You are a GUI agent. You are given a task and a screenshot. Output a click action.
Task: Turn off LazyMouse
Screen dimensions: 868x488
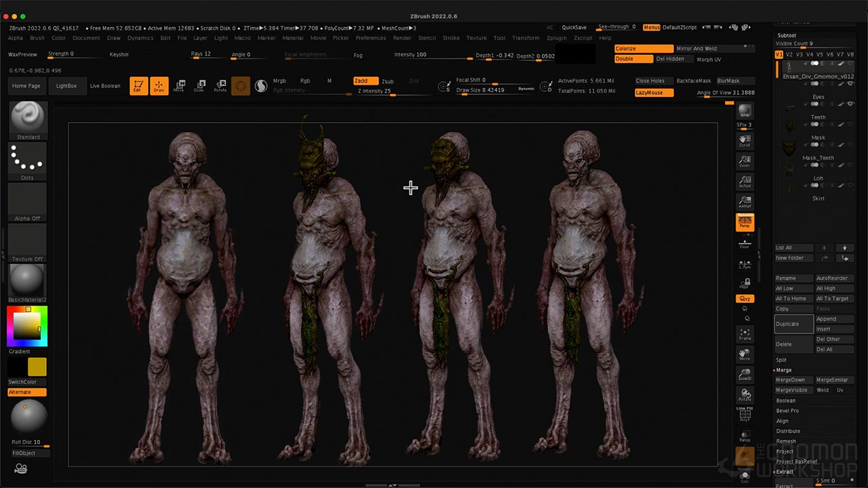(x=654, y=93)
